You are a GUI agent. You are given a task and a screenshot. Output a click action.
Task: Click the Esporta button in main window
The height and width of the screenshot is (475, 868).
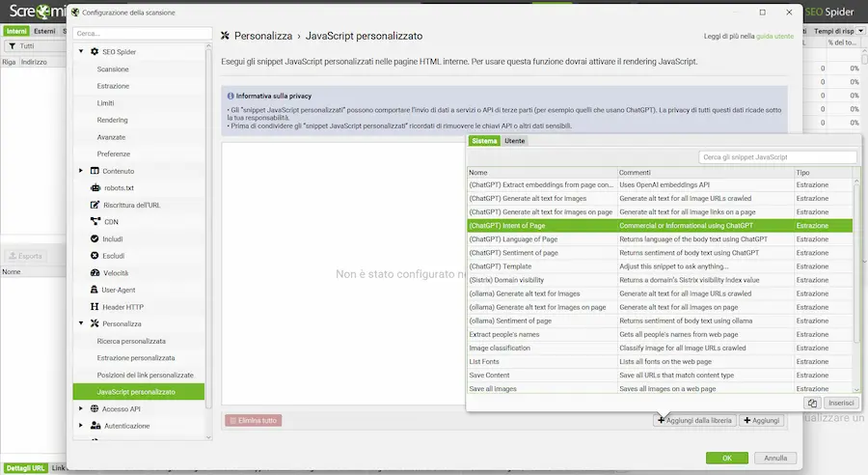click(x=25, y=256)
